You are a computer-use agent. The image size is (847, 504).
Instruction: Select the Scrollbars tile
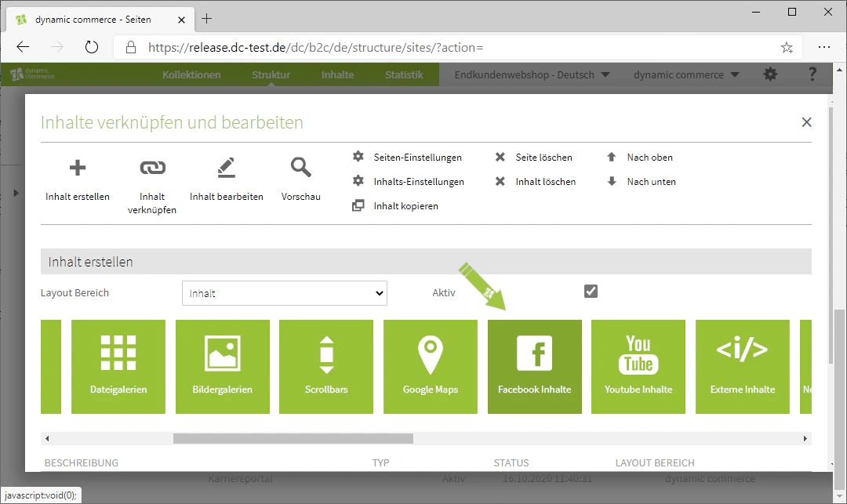pyautogui.click(x=326, y=367)
